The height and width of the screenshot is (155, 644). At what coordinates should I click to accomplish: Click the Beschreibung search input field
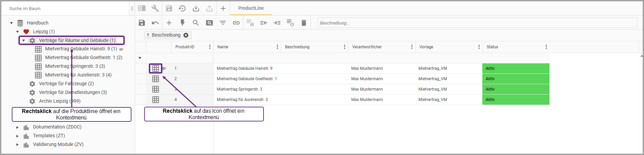pos(477,23)
